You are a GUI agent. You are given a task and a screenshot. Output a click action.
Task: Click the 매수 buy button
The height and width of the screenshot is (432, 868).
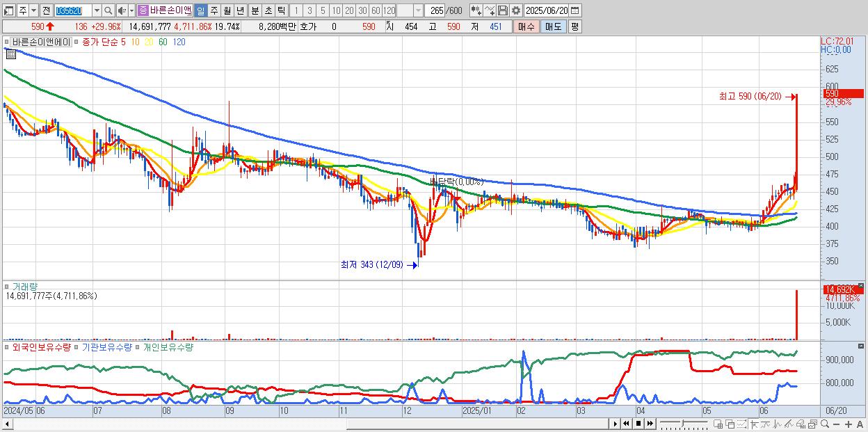click(527, 26)
